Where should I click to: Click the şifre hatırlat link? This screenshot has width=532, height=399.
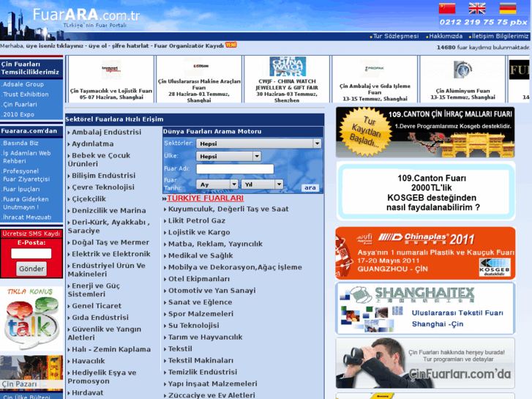(131, 46)
